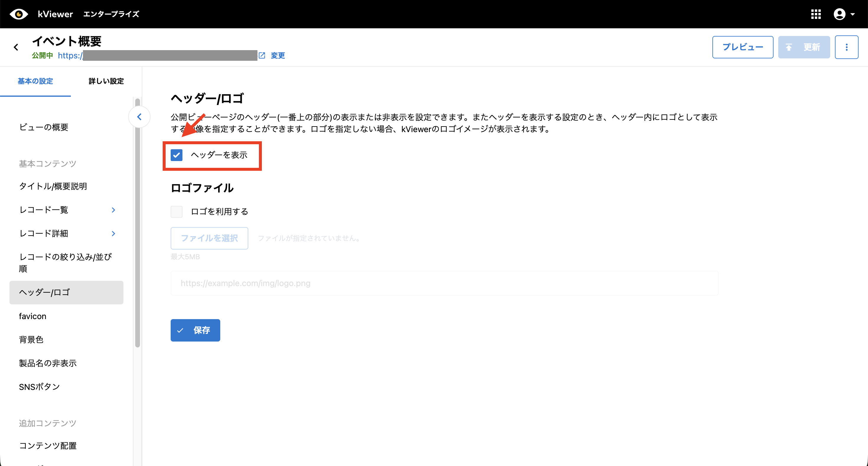Collapse sidebar with the round chevron button
The width and height of the screenshot is (868, 466).
pyautogui.click(x=139, y=117)
